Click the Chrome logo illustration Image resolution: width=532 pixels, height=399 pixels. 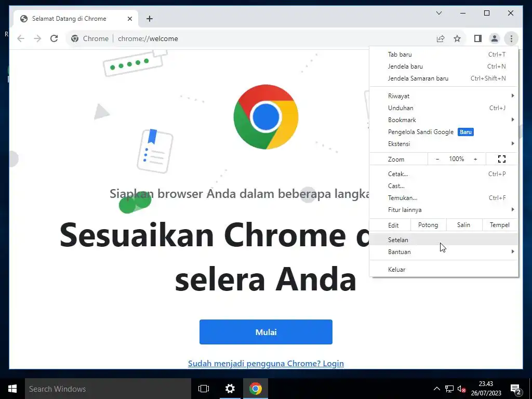[265, 117]
